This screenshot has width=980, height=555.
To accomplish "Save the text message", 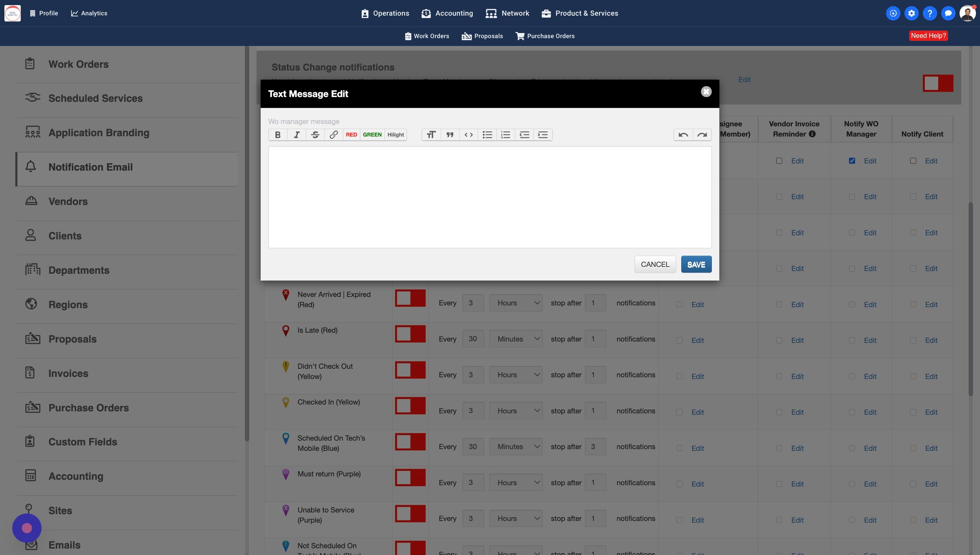I will coord(696,265).
